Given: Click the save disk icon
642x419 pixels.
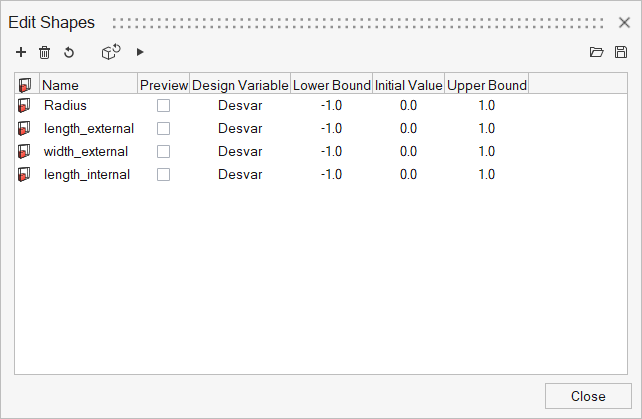Looking at the screenshot, I should 621,52.
